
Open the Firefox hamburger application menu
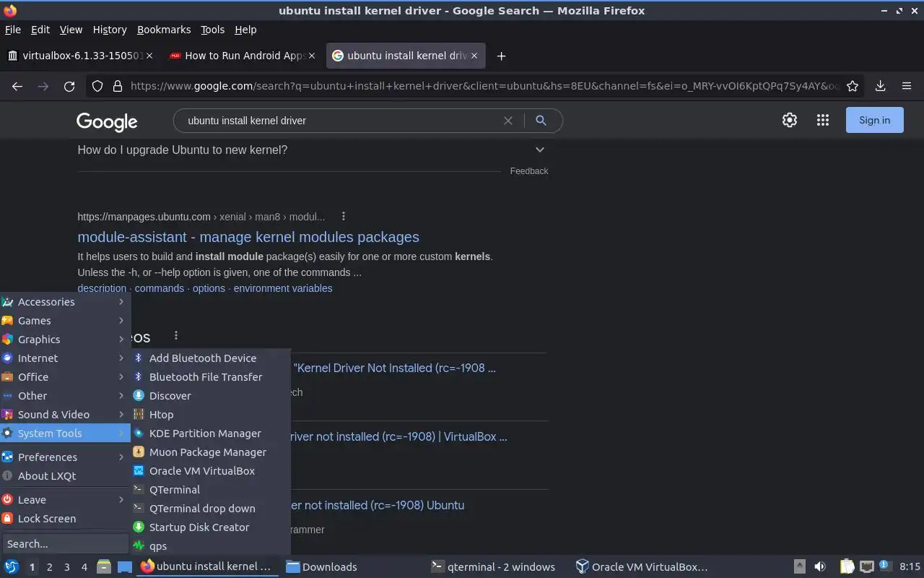pyautogui.click(x=907, y=86)
